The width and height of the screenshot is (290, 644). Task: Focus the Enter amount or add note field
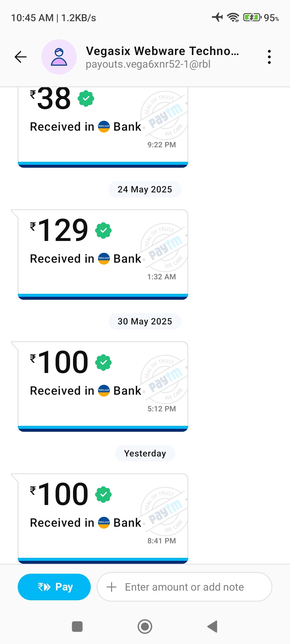184,587
